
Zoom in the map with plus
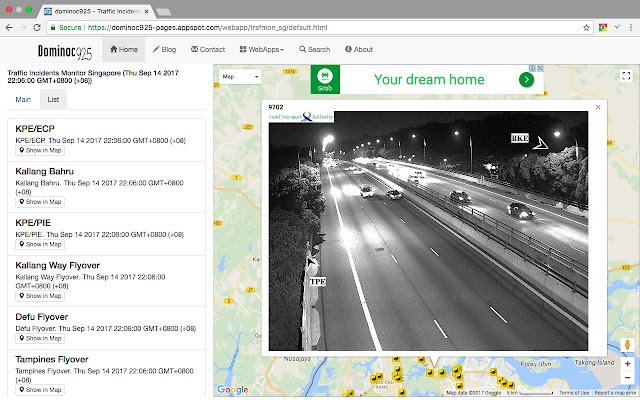[x=627, y=363]
